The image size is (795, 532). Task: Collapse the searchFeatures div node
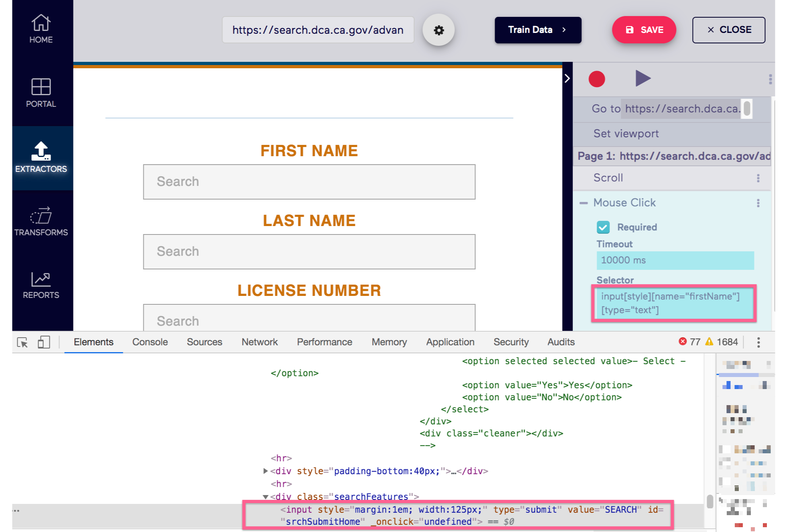tap(265, 497)
